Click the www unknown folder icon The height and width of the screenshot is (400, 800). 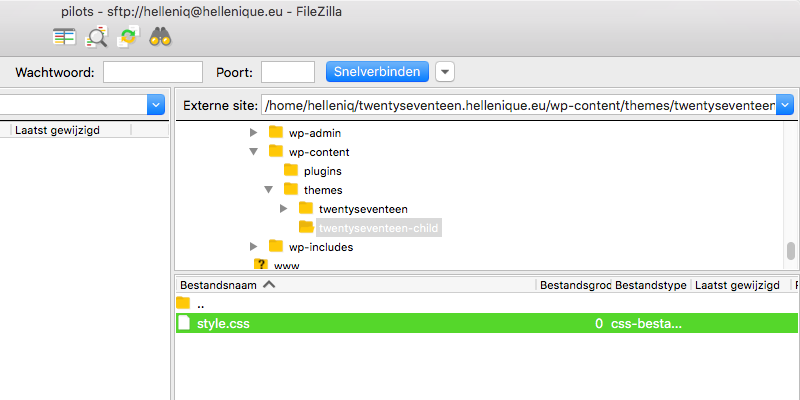[x=261, y=264]
